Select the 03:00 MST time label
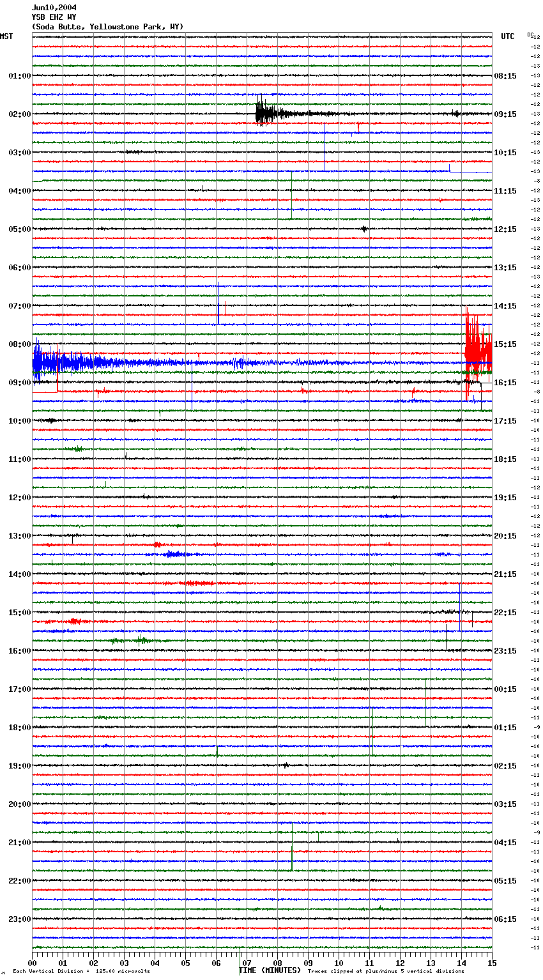The image size is (543, 980). (x=20, y=153)
